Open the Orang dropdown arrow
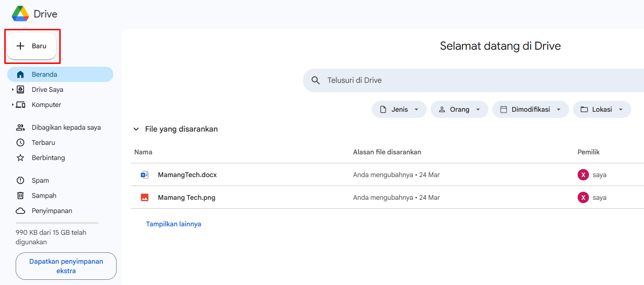The width and height of the screenshot is (644, 285). point(478,109)
